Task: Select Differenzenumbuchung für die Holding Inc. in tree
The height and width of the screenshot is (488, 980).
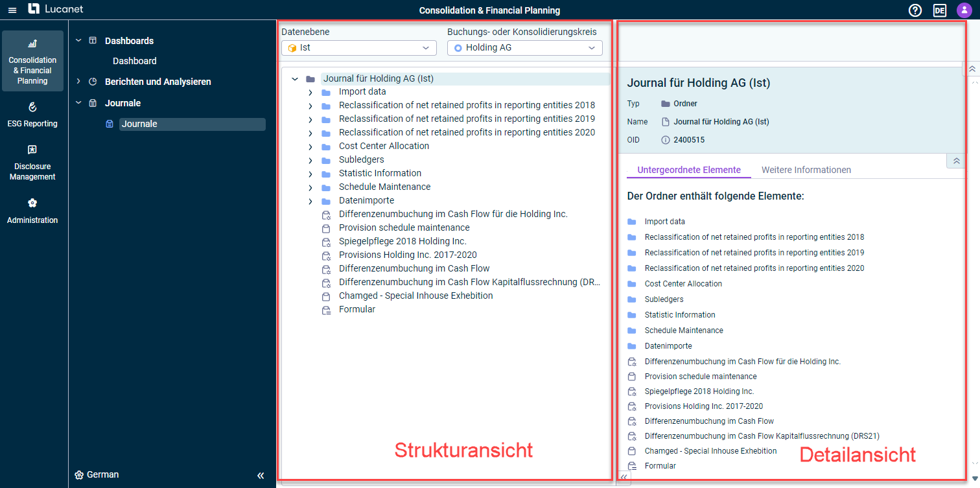Action: tap(453, 214)
